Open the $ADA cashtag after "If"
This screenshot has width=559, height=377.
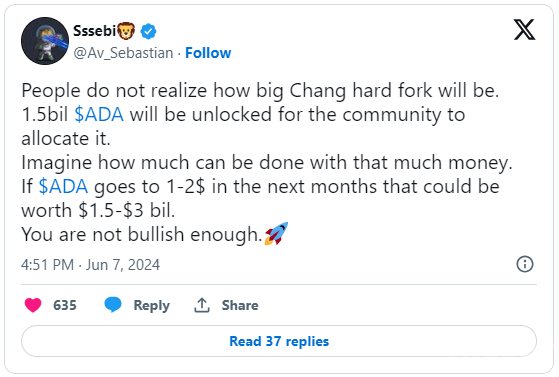63,187
